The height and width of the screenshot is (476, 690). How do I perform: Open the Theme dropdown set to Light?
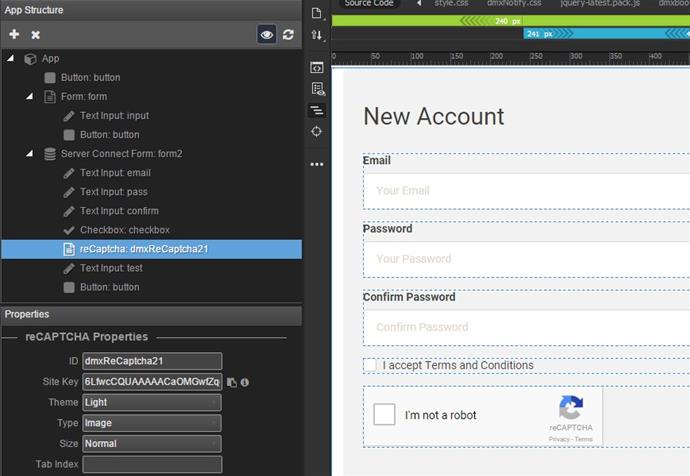152,402
